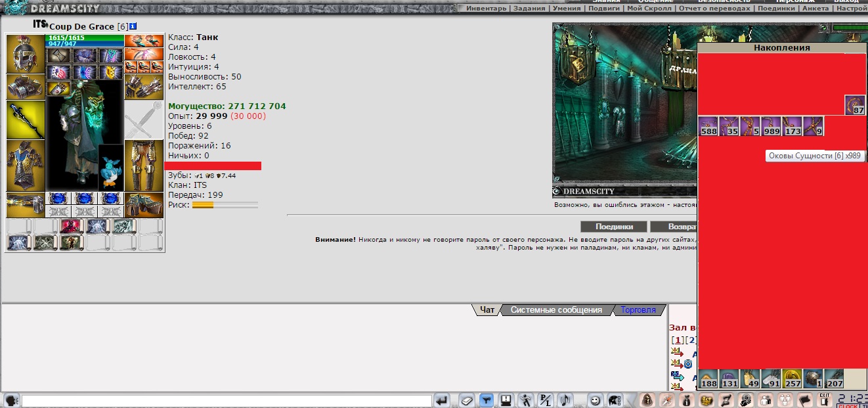The height and width of the screenshot is (408, 868).
Task: Click the green 1615/1615 health bar
Action: click(x=85, y=37)
